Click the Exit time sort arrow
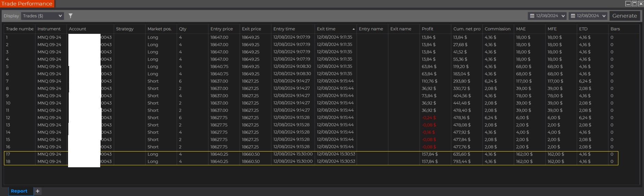 [x=353, y=29]
